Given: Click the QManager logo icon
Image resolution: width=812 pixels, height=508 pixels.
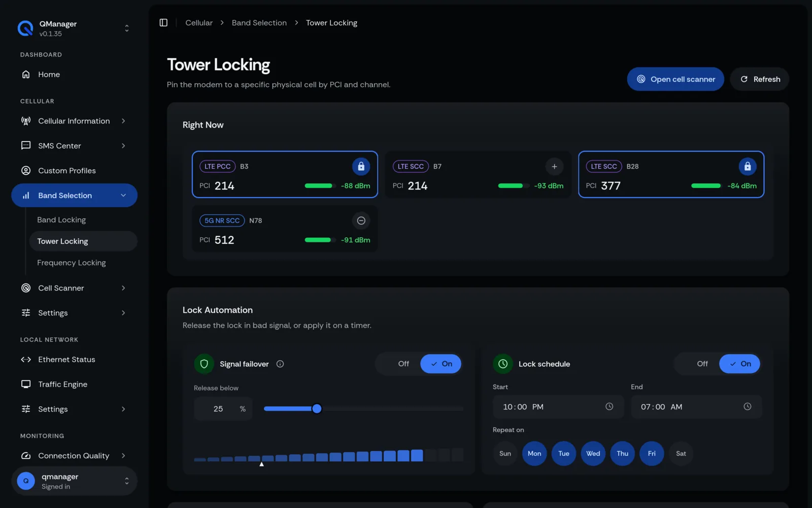Looking at the screenshot, I should coord(25,28).
